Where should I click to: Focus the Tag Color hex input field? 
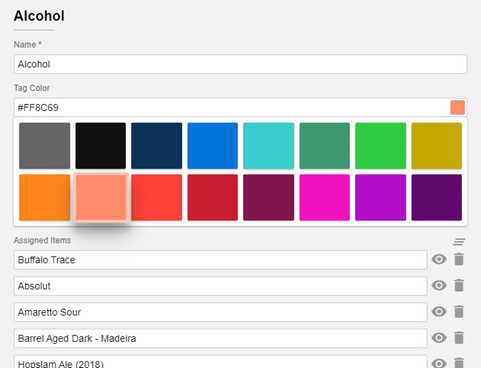point(232,108)
